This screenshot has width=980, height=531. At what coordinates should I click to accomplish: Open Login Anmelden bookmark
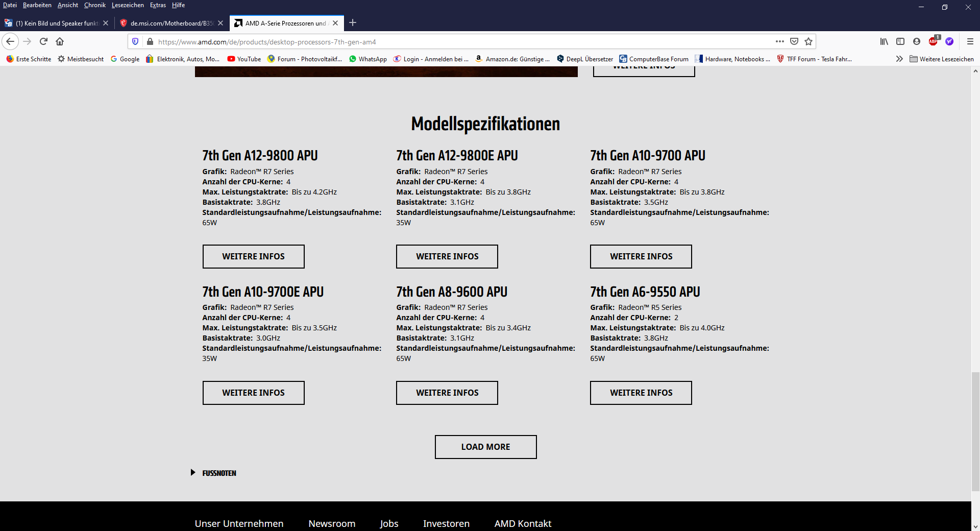(x=431, y=59)
